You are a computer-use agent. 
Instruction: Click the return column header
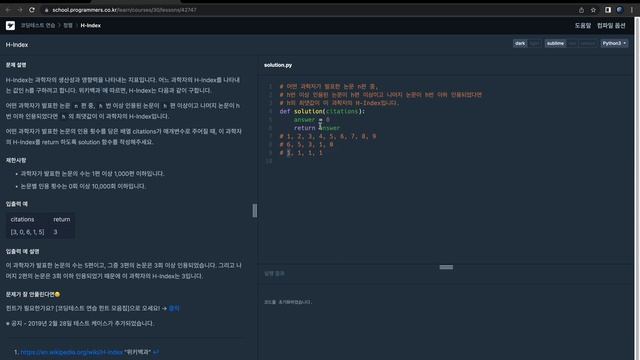(x=62, y=219)
